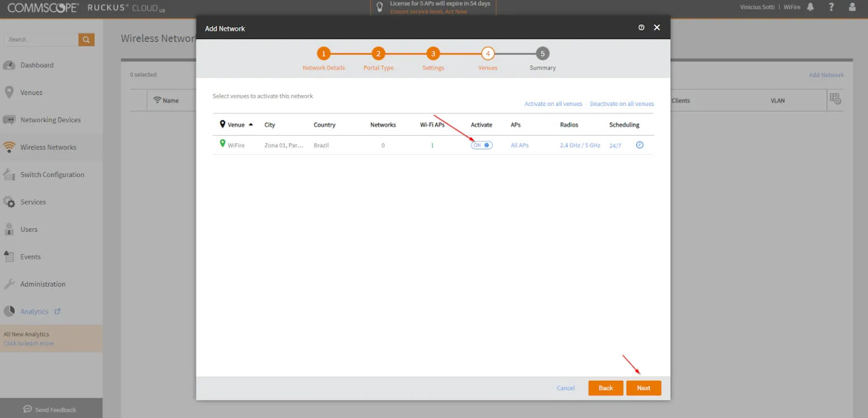Click the WiFire venue green pin icon
The image size is (868, 418).
click(223, 144)
